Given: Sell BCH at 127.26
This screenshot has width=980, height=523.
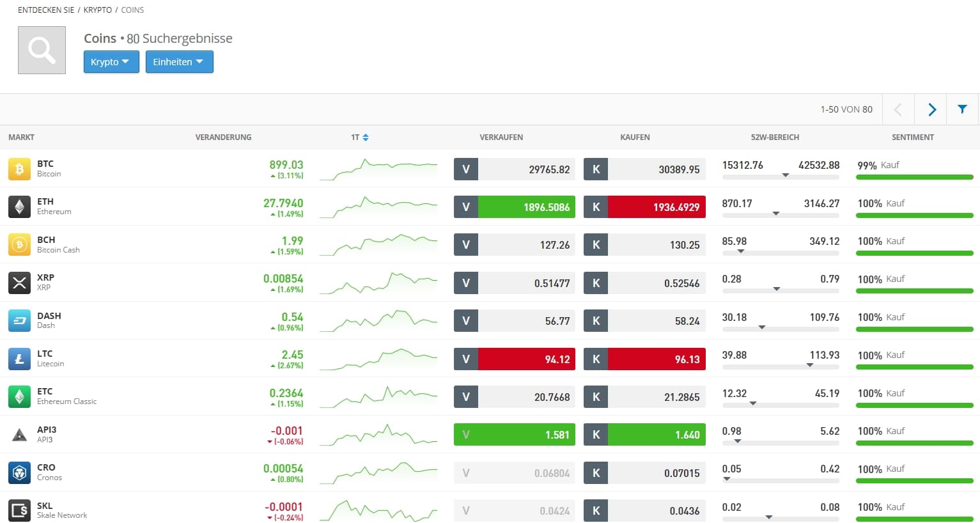Looking at the screenshot, I should pos(515,245).
